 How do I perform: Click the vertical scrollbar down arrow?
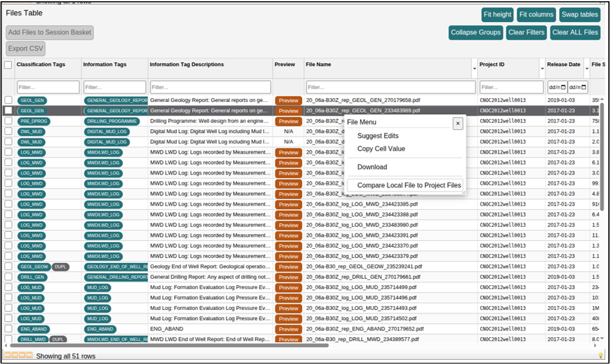click(602, 338)
